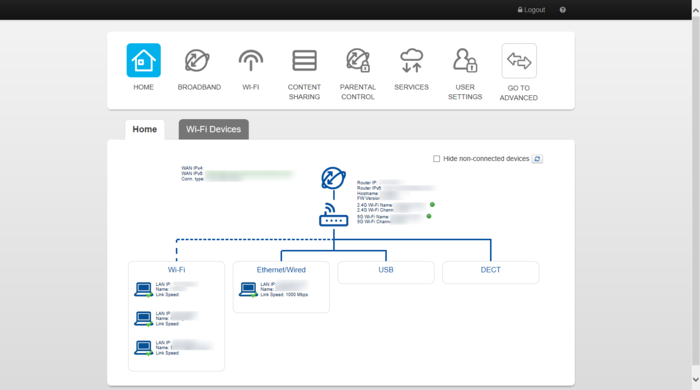Screen dimensions: 700x390
Task: Select the Home tab
Action: point(145,129)
